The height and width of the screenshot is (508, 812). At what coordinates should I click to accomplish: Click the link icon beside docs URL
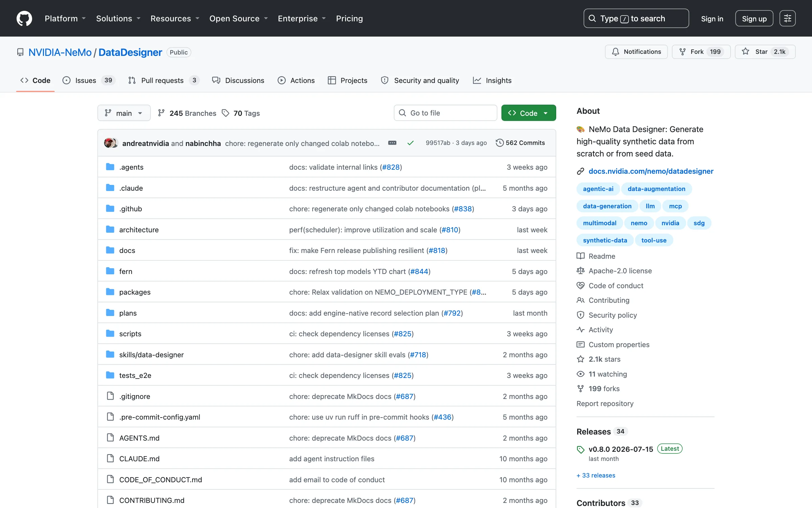581,171
